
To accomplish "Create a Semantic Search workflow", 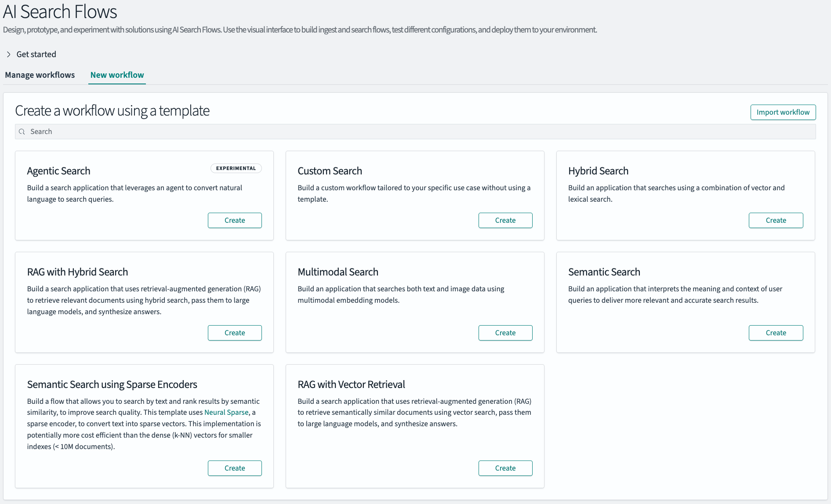I will (776, 333).
